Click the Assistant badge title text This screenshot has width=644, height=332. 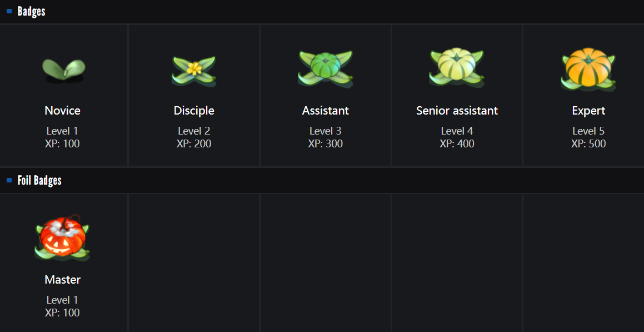click(x=326, y=111)
